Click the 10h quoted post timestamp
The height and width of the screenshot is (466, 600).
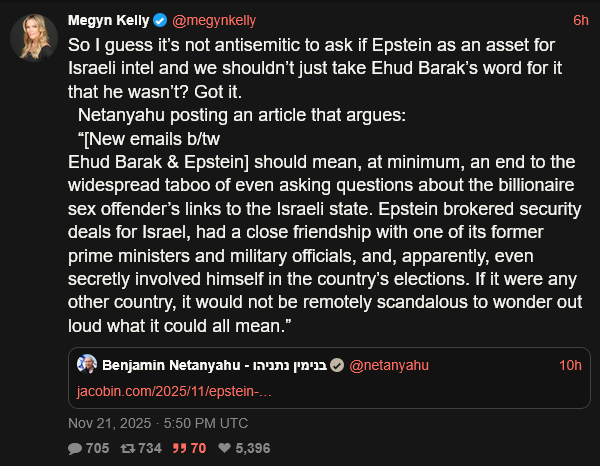pyautogui.click(x=569, y=365)
